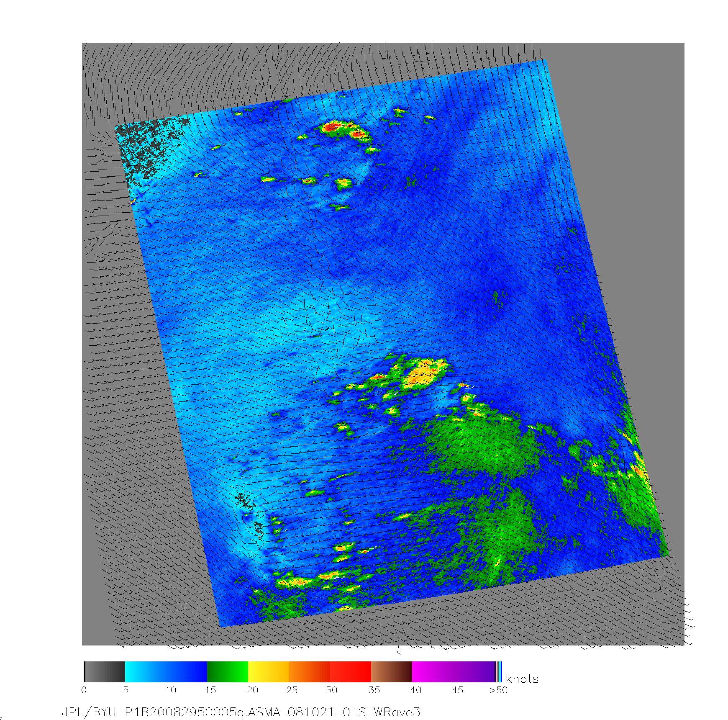The width and height of the screenshot is (728, 720).
Task: Select the yellow 20–25 knots colorbar segment
Action: (x=269, y=672)
